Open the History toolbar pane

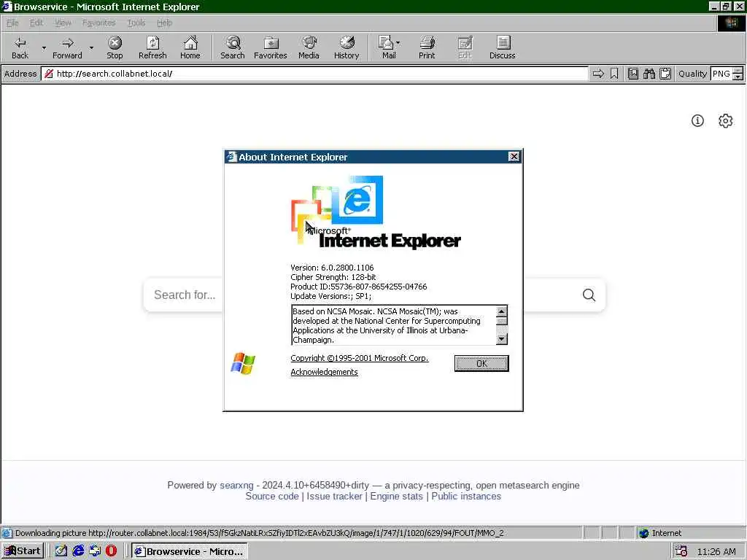tap(347, 47)
